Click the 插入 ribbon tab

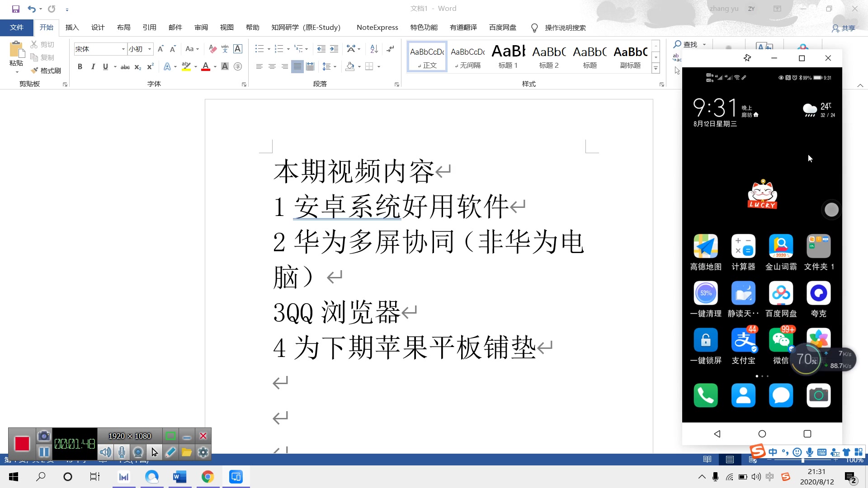coord(72,28)
